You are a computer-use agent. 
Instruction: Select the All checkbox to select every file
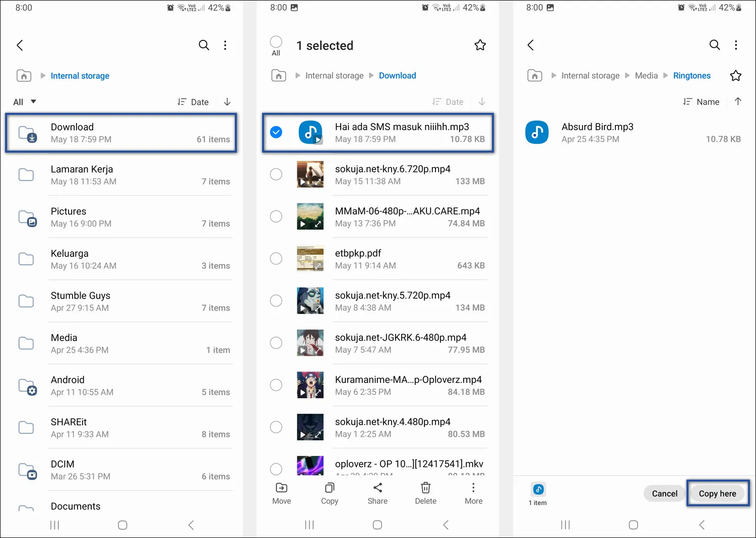click(276, 42)
